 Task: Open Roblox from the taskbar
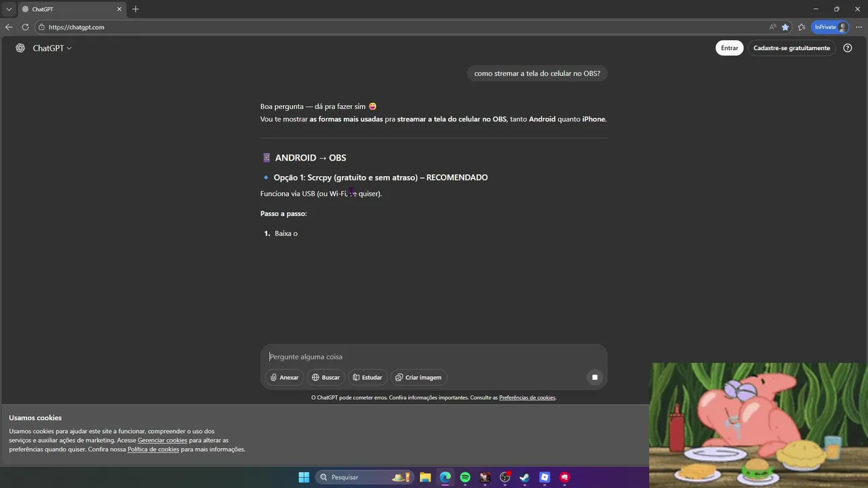pyautogui.click(x=545, y=477)
